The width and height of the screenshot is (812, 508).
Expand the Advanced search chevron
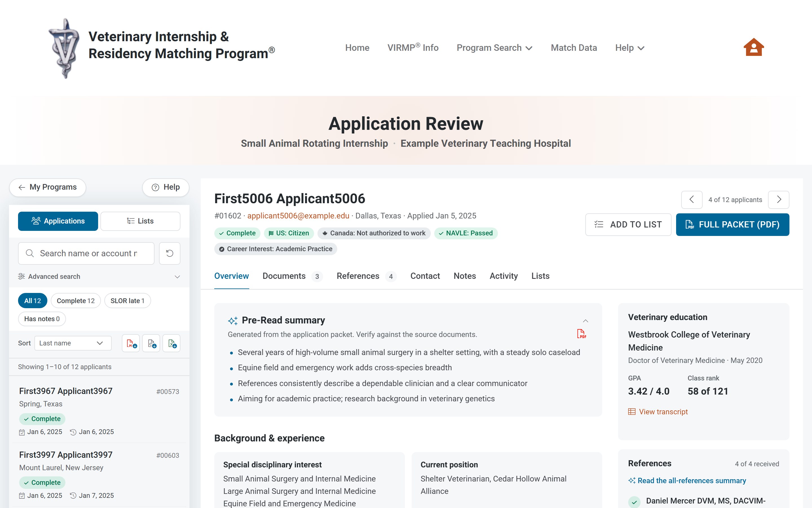pyautogui.click(x=177, y=277)
